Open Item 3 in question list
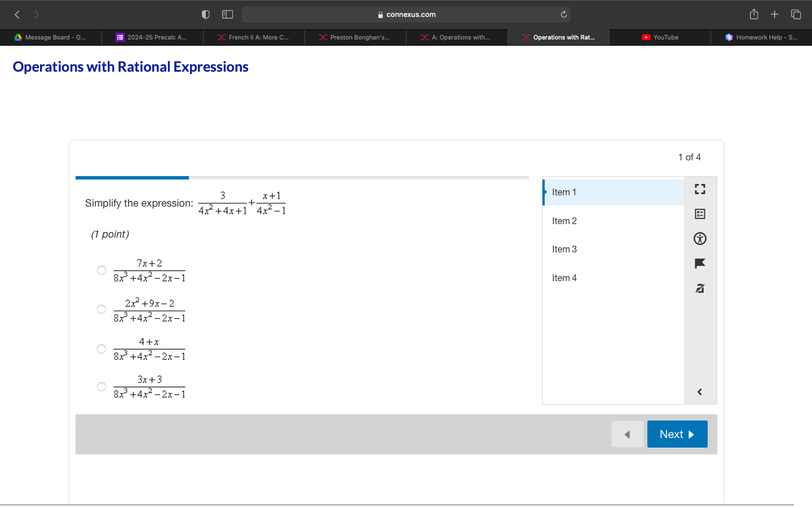The width and height of the screenshot is (812, 508). (x=614, y=249)
